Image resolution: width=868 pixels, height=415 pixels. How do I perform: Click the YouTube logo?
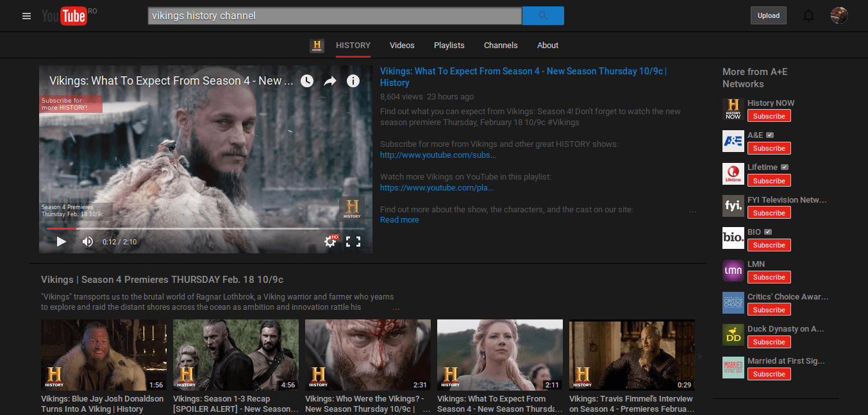64,16
